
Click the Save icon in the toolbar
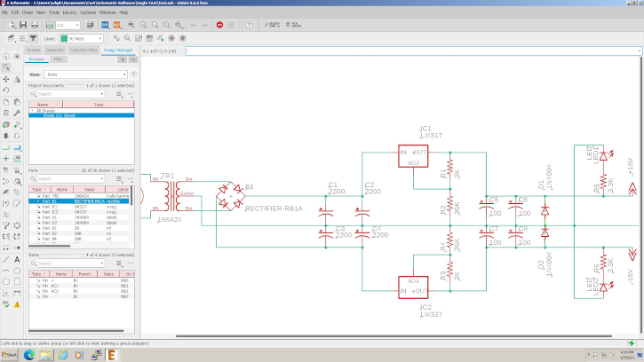[23, 25]
